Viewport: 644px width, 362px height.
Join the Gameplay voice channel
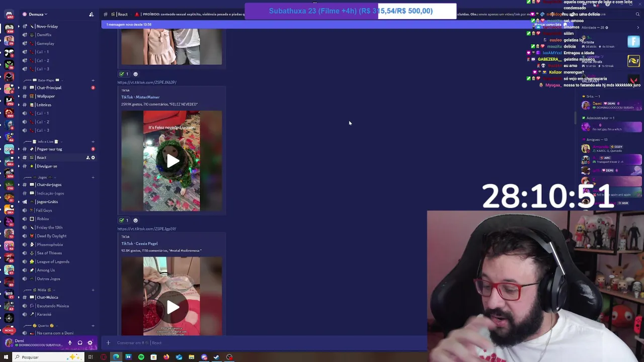click(58, 43)
